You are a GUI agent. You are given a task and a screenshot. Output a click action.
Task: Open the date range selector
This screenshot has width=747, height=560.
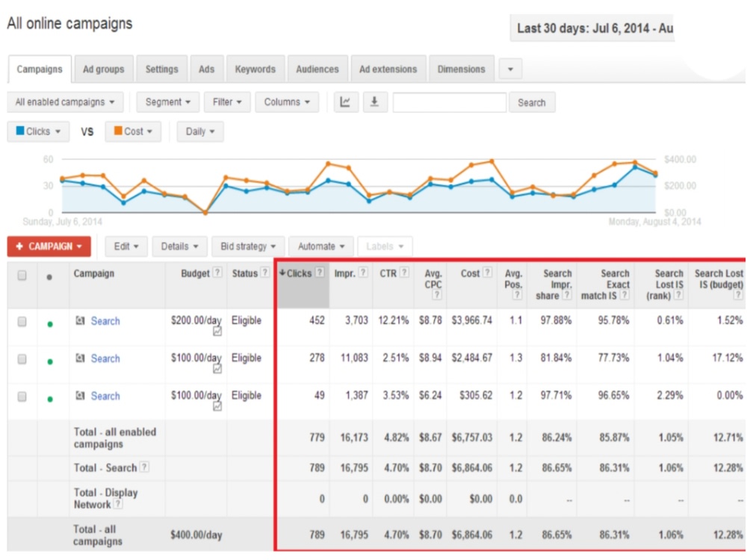point(592,28)
